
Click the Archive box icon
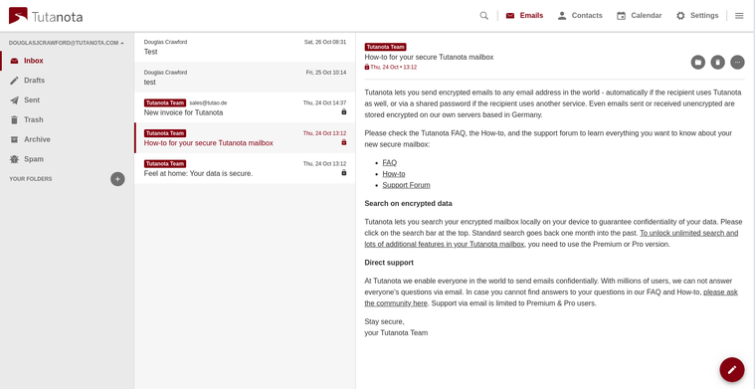pyautogui.click(x=14, y=140)
